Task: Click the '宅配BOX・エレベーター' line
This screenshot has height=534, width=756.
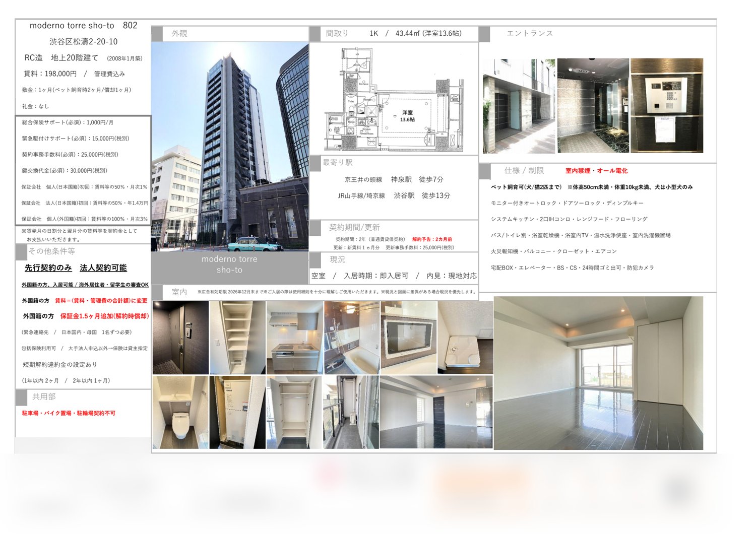Action: (x=573, y=268)
